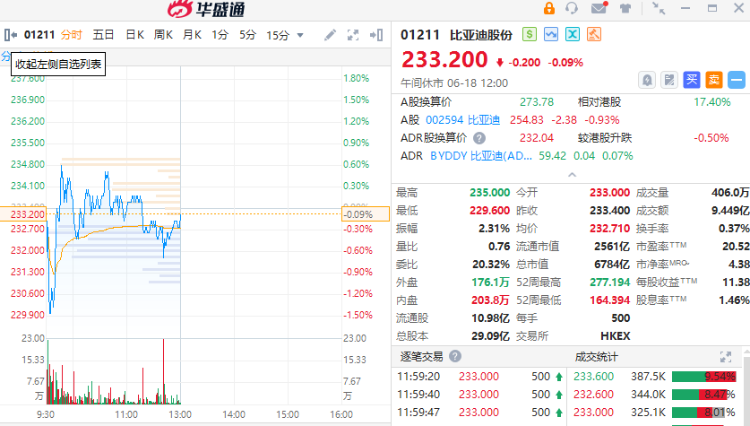750x426 pixels.
Task: Open the chart period dropdown arrow
Action: coord(300,35)
